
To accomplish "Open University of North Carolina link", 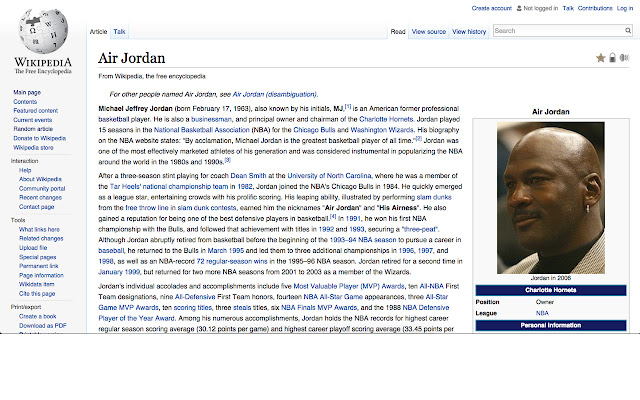I will pyautogui.click(x=329, y=176).
